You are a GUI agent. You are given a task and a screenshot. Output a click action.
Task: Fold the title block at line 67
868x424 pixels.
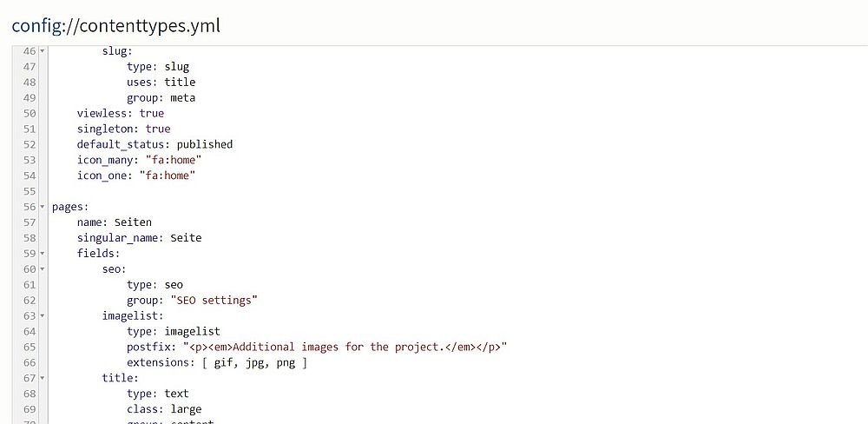pos(43,378)
